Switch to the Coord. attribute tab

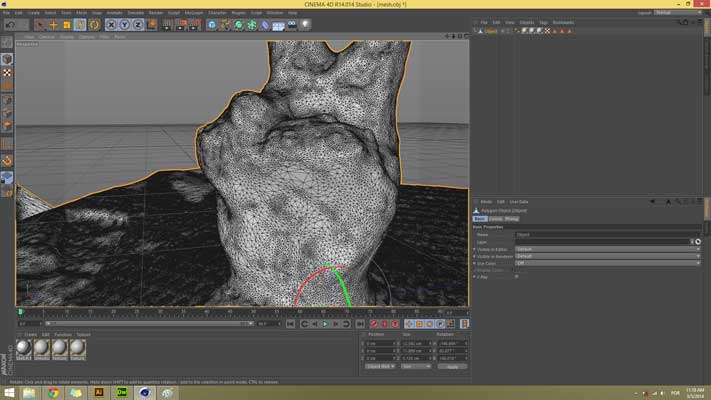(495, 218)
